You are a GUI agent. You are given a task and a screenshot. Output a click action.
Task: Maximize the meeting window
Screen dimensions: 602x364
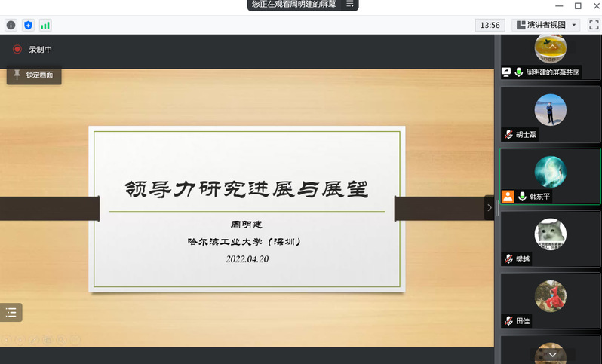tap(578, 6)
